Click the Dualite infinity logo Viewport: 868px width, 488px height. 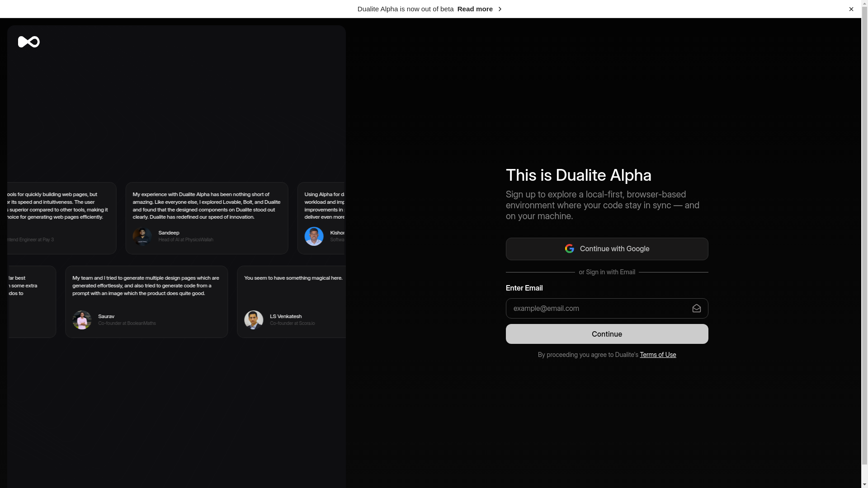tap(29, 42)
